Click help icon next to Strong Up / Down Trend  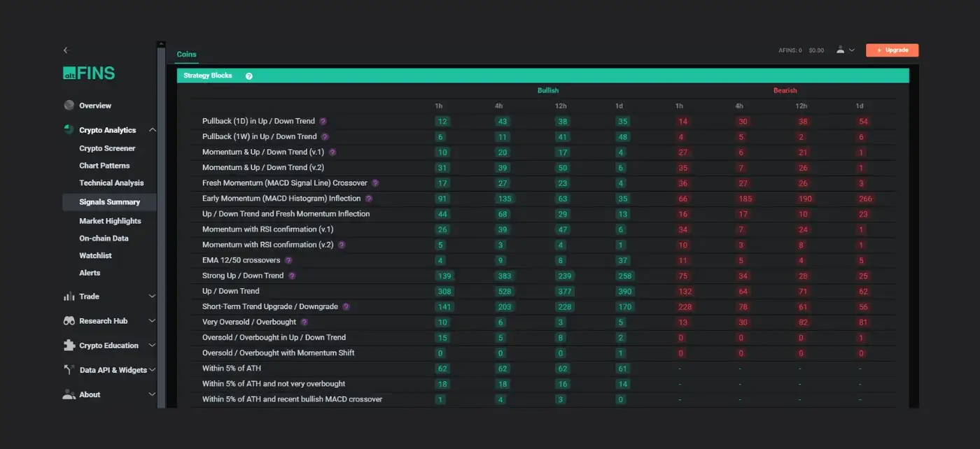[x=292, y=276]
